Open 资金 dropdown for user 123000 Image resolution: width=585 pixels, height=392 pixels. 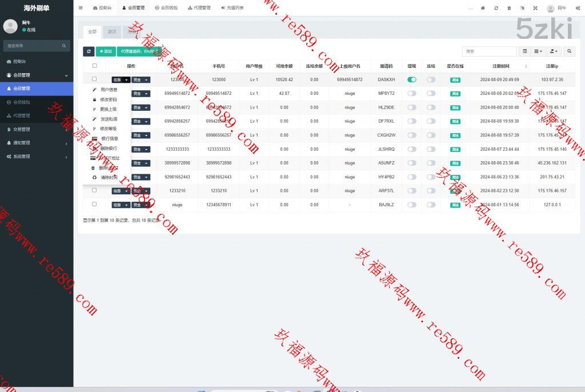pos(141,80)
